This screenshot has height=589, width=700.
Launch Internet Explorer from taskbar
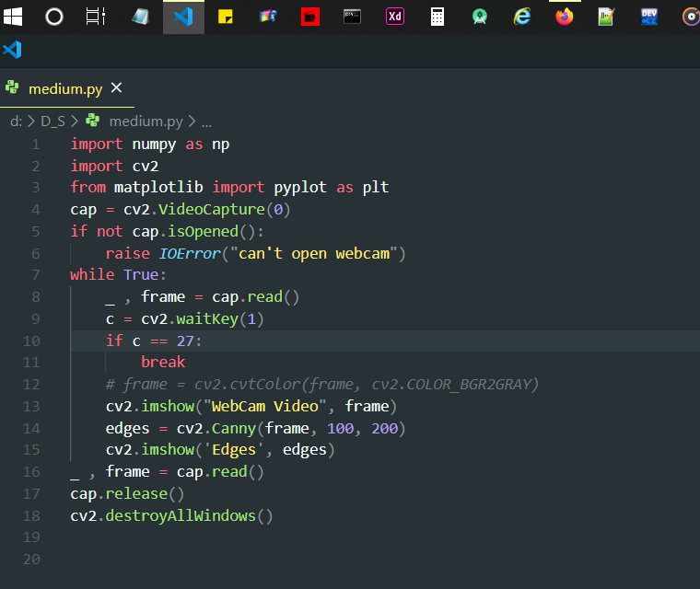tap(522, 17)
